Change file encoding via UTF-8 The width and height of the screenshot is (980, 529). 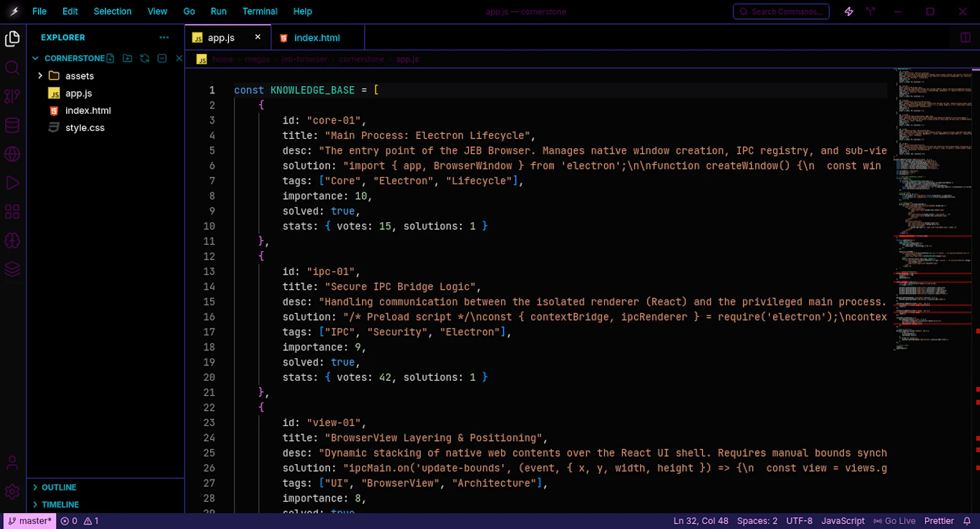(799, 521)
